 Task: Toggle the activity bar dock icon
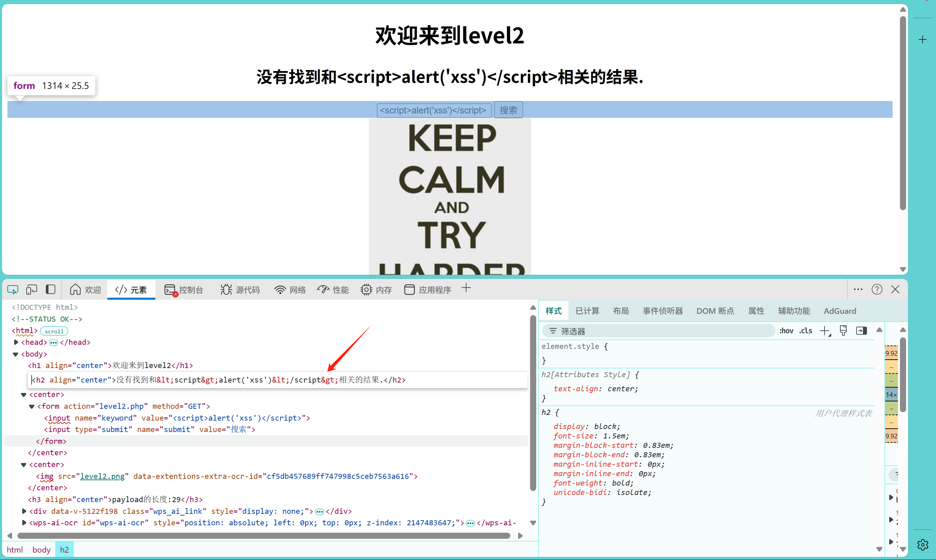51,290
